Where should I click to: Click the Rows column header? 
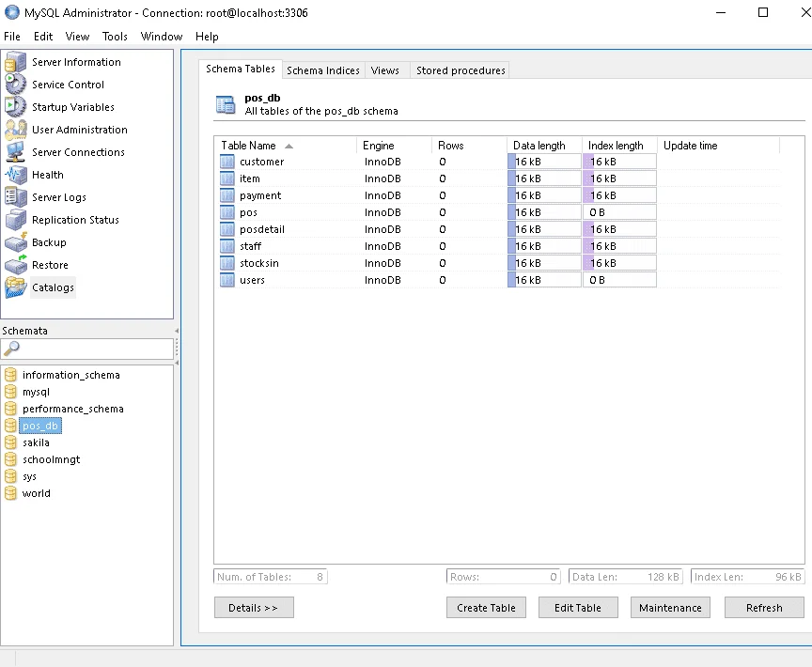[469, 146]
